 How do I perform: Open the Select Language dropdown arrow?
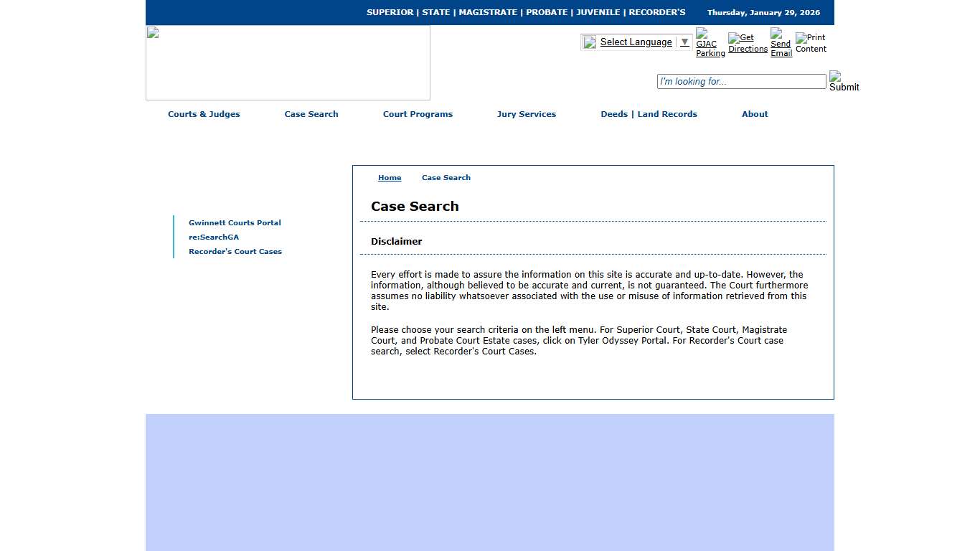pos(684,42)
